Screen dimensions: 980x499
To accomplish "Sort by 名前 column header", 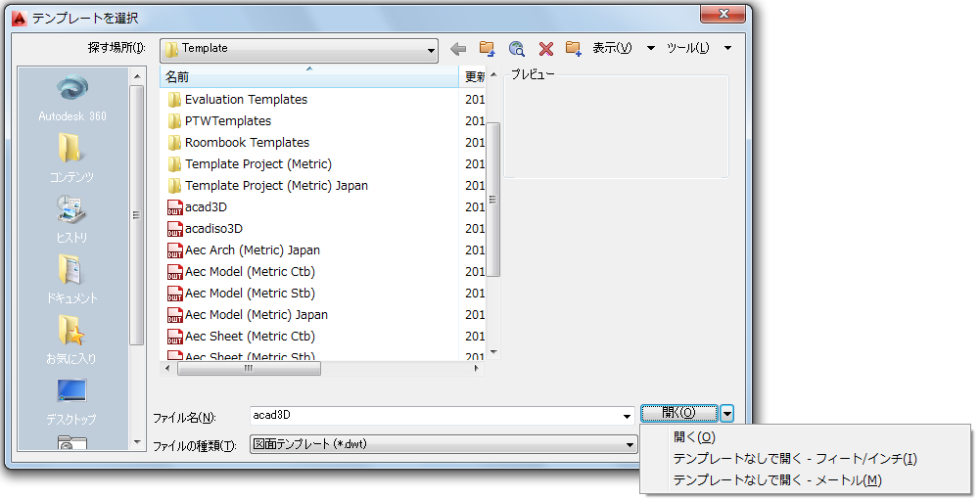I will point(309,77).
